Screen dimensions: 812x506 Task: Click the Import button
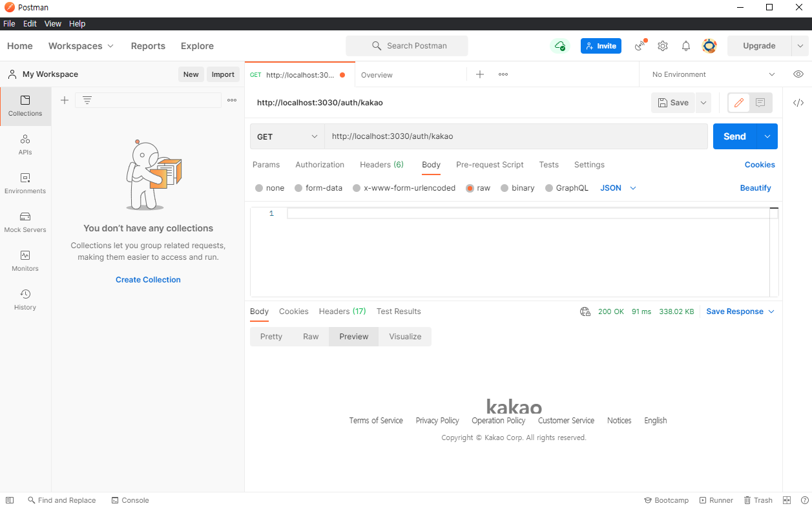tap(223, 74)
